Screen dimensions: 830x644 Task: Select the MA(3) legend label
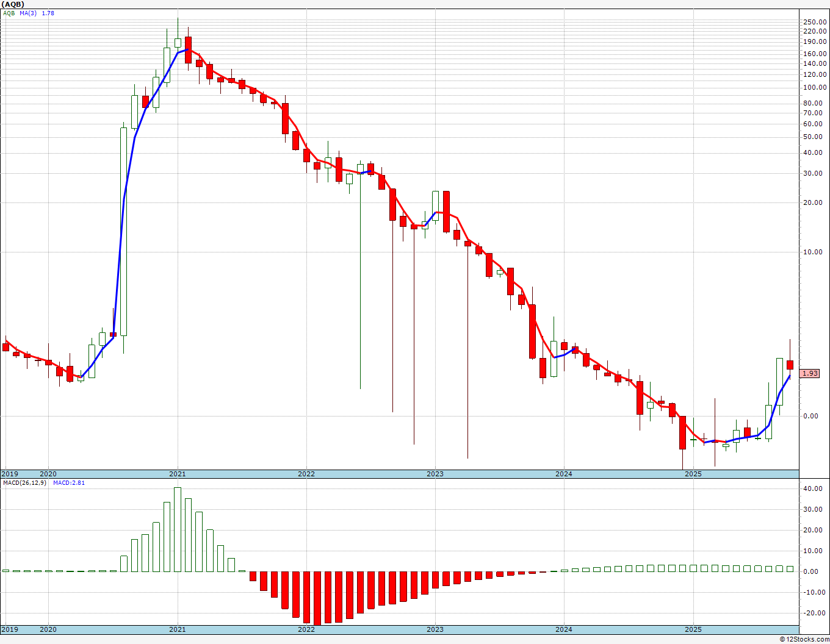coord(28,13)
